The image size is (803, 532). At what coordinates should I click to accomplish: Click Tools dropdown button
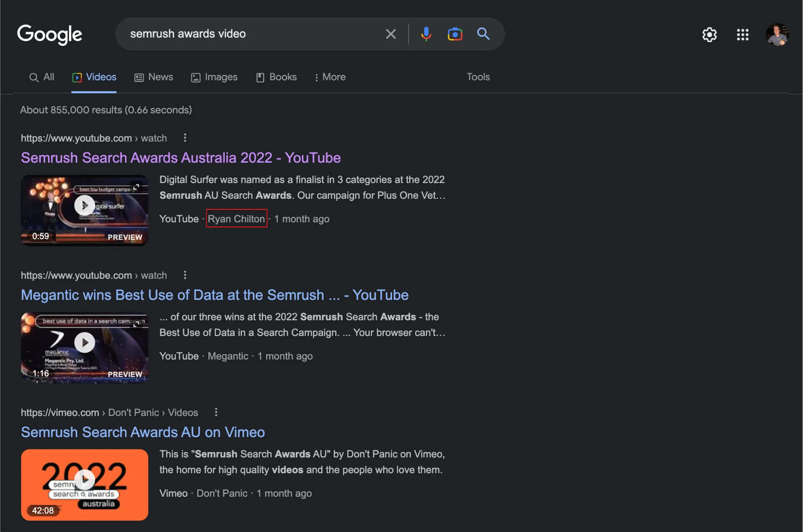pyautogui.click(x=478, y=76)
